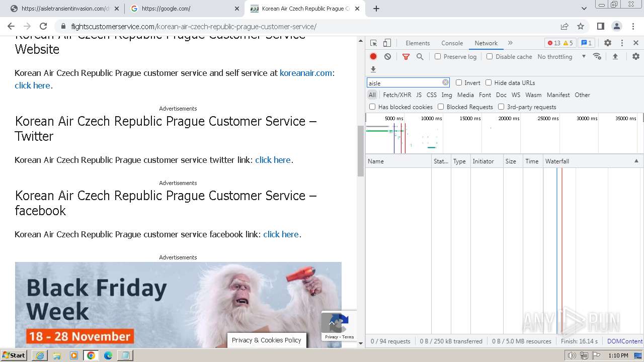Screen dimensions: 644x362
Task: Filter requests by Wasm type
Action: [x=533, y=95]
